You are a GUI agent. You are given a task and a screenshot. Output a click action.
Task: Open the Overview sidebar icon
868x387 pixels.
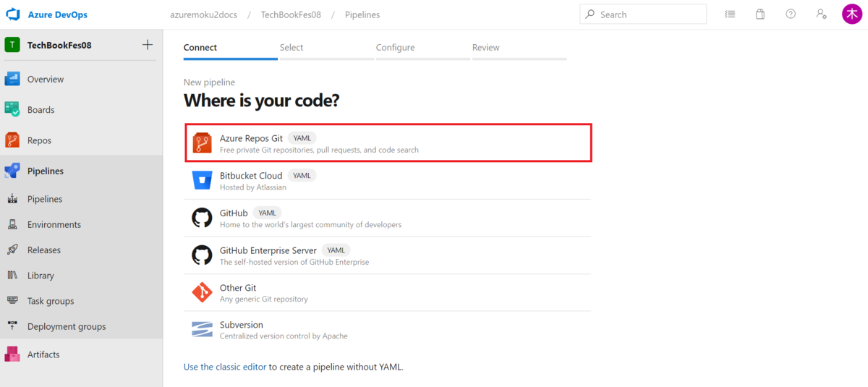[x=12, y=79]
